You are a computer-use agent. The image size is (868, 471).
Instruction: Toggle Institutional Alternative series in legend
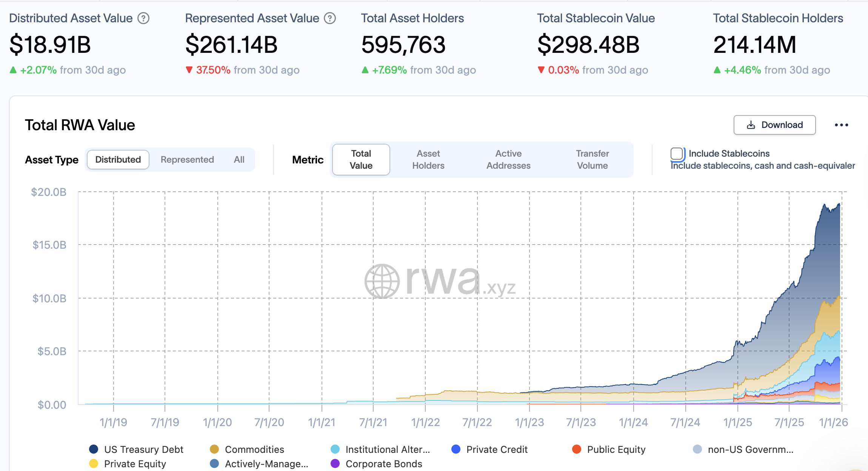click(388, 449)
